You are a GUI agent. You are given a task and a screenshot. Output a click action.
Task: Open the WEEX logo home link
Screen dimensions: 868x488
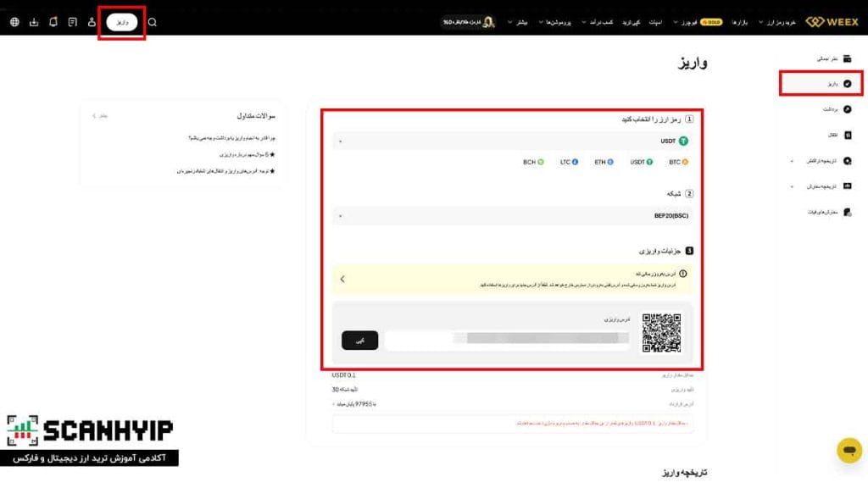[x=832, y=22]
